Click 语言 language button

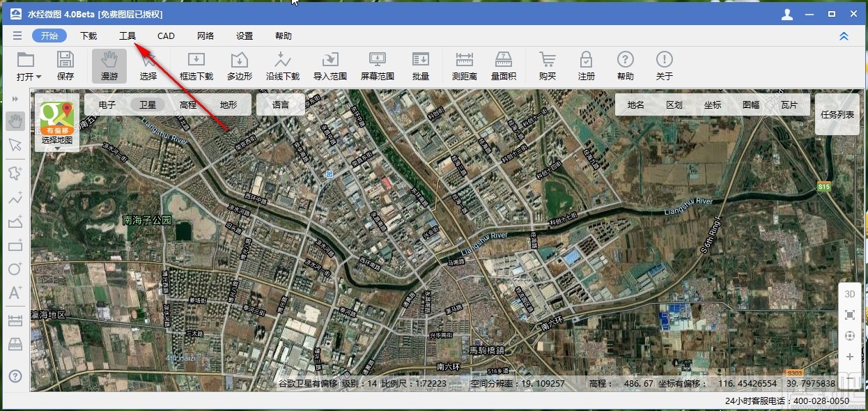(x=281, y=105)
